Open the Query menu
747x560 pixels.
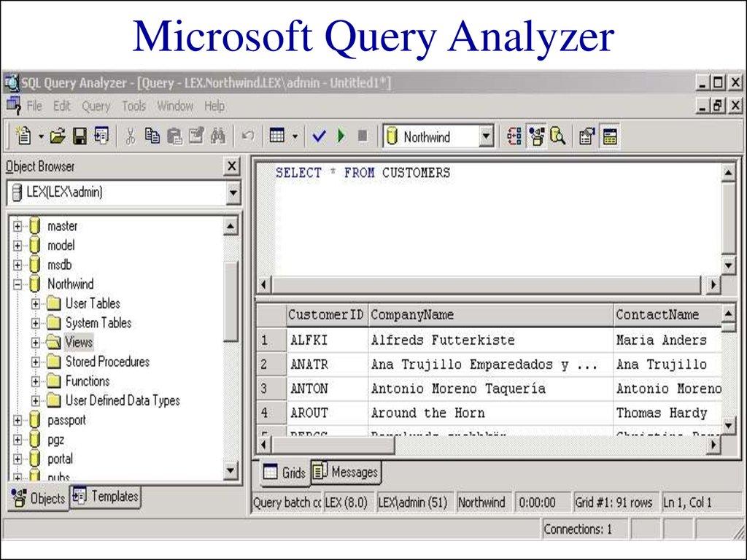(x=96, y=106)
